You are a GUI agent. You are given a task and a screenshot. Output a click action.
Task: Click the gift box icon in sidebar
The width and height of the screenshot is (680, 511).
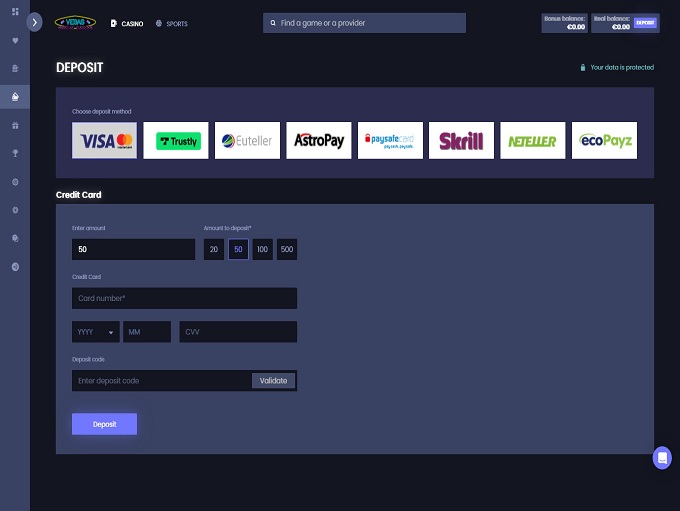click(x=14, y=126)
